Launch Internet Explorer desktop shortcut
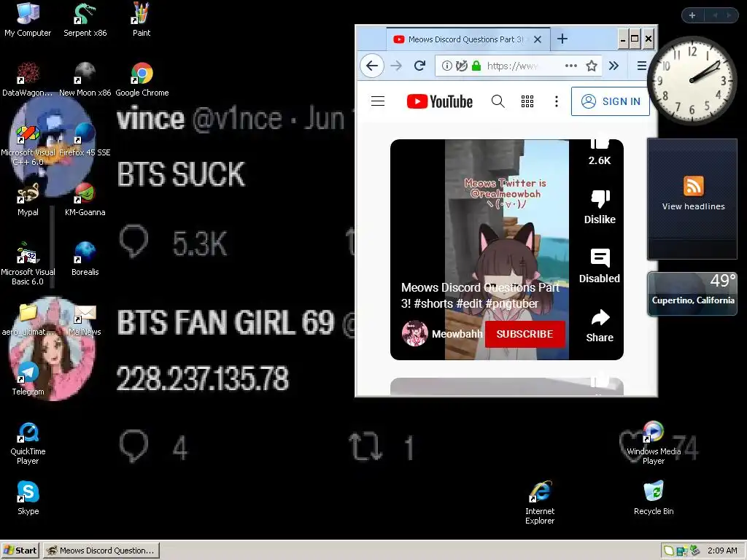747x560 pixels. click(x=540, y=503)
